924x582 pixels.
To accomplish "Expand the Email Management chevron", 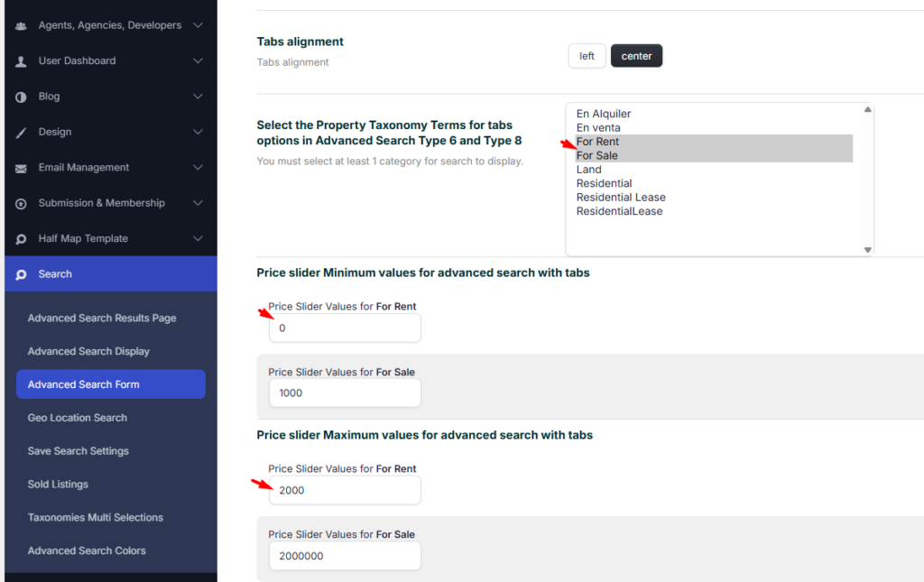I will (x=198, y=167).
